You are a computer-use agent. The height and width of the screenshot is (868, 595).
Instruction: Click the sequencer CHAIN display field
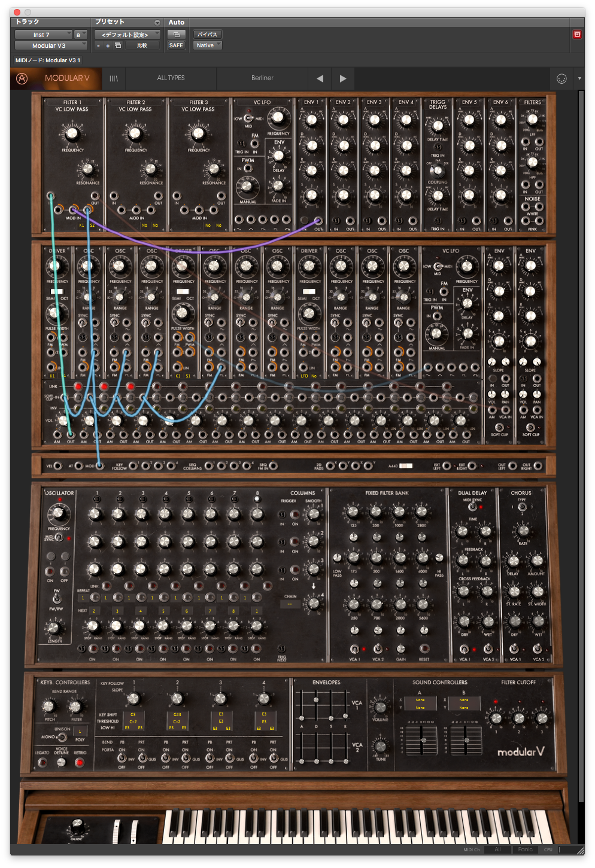[x=290, y=604]
